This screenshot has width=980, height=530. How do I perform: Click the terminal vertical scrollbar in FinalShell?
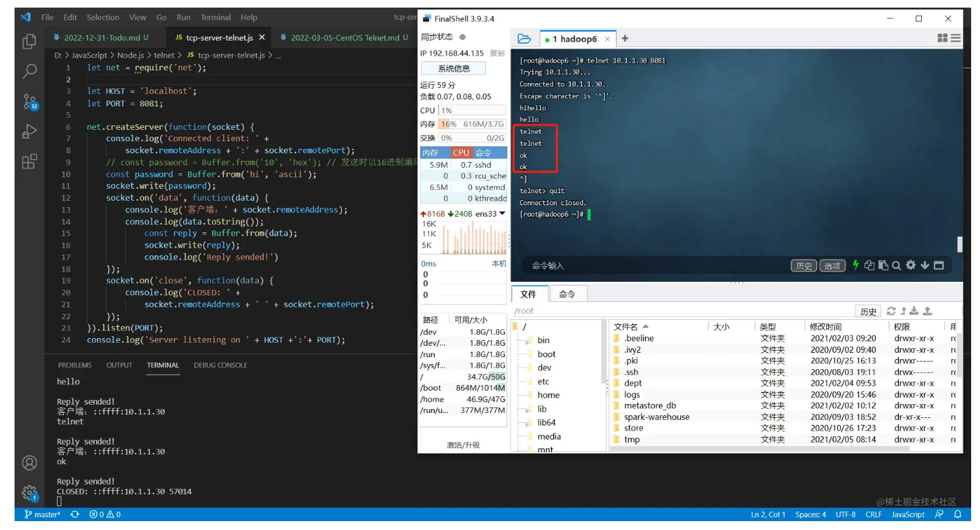tap(959, 244)
